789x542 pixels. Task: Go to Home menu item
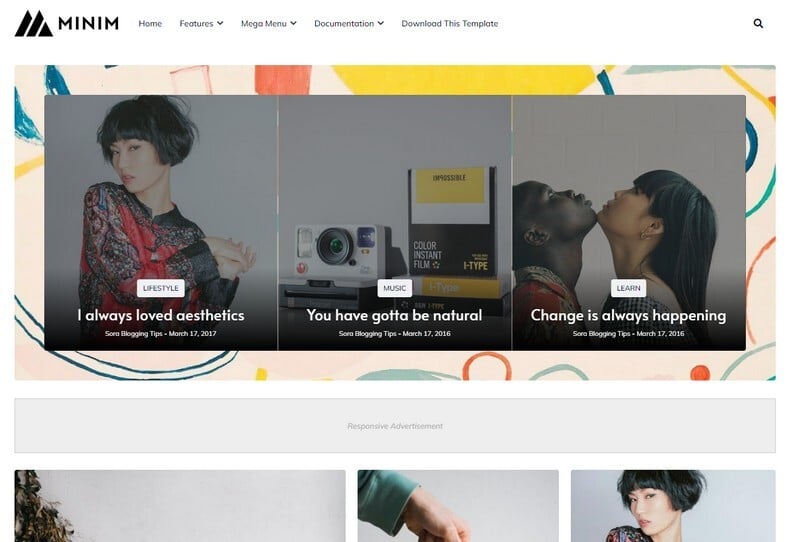(x=150, y=24)
